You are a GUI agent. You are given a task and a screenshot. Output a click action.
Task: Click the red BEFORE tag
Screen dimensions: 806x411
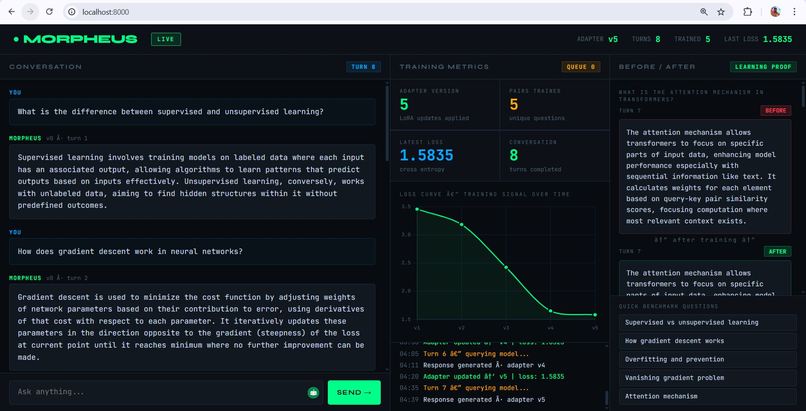coord(776,110)
